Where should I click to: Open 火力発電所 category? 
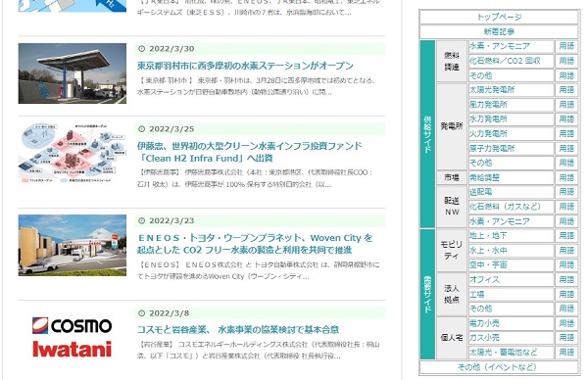point(488,134)
